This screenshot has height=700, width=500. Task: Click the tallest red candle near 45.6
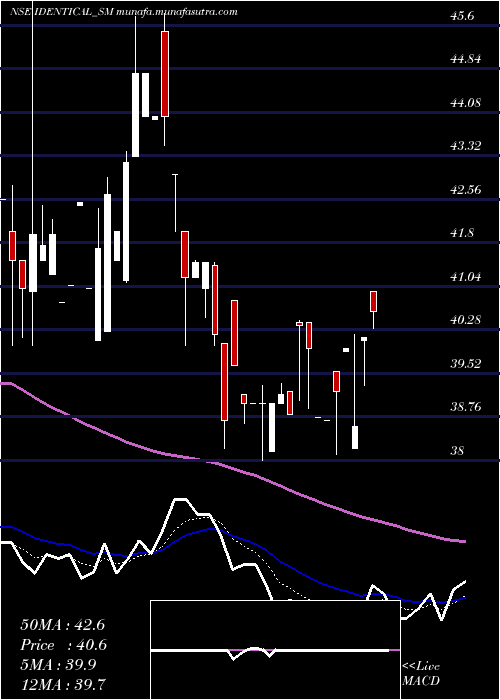click(165, 74)
